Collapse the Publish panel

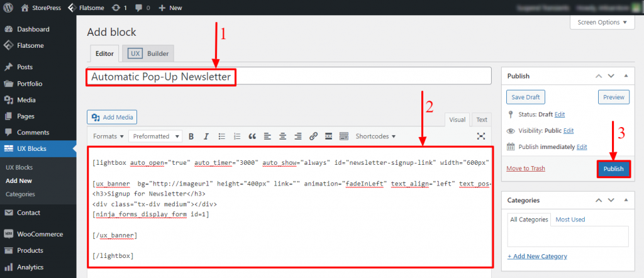626,76
